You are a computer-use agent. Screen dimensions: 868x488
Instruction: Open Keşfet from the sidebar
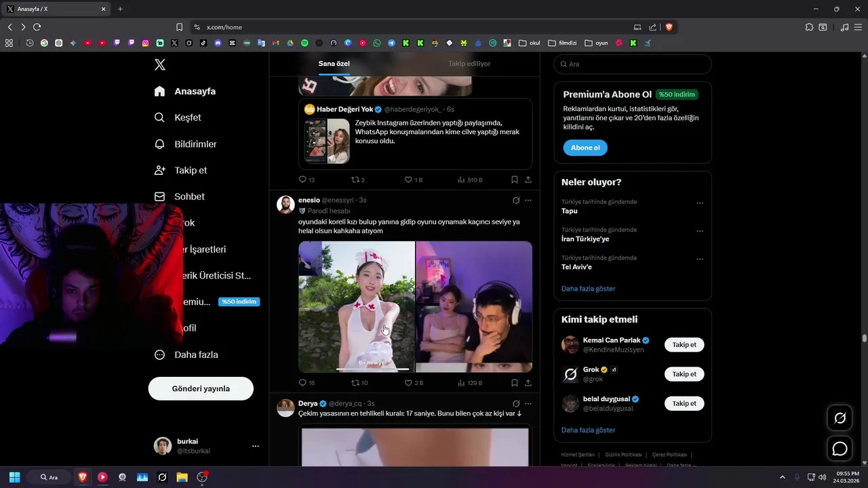pyautogui.click(x=178, y=117)
